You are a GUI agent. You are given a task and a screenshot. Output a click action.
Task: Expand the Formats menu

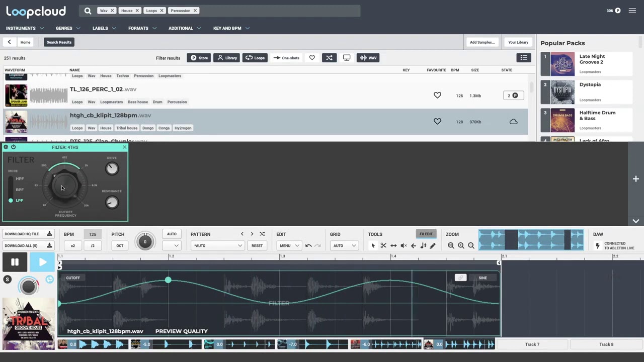coord(142,28)
